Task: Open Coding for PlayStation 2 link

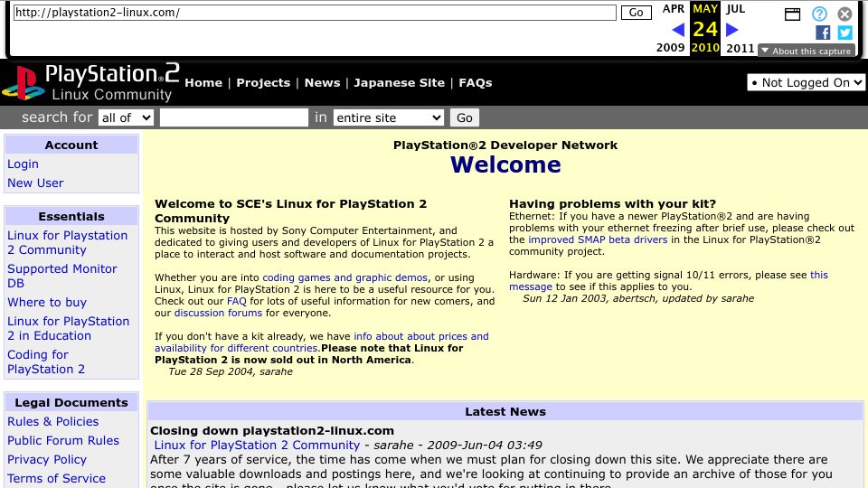Action: 46,361
